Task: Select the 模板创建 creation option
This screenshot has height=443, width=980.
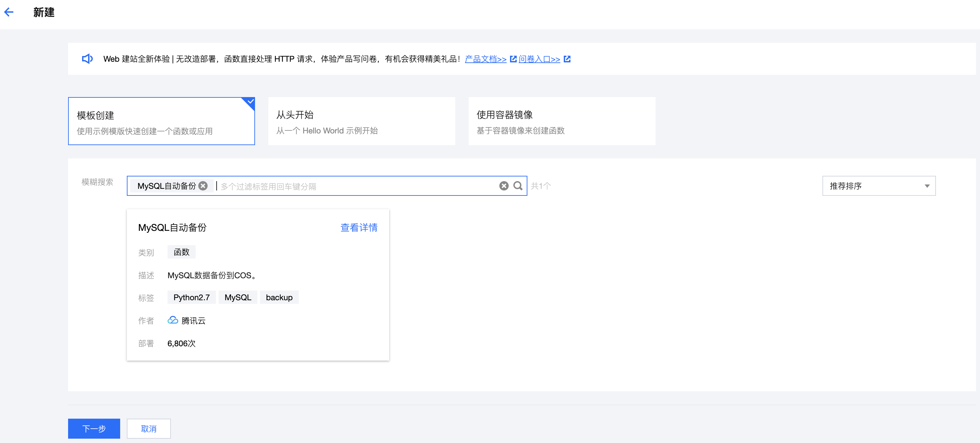Action: 161,121
